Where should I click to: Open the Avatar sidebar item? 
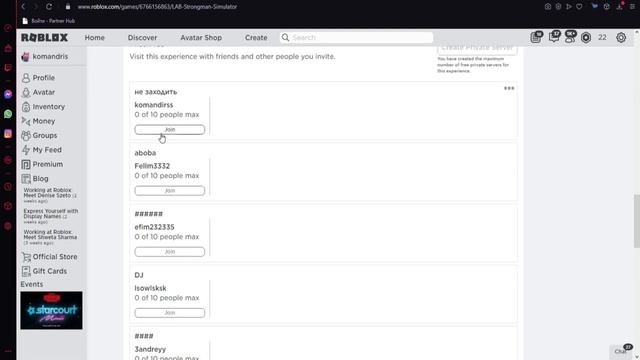[x=38, y=92]
